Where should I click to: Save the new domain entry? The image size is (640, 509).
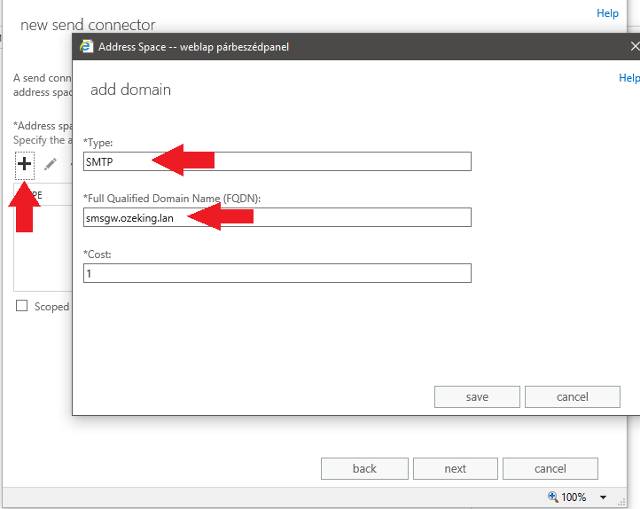coord(477,397)
